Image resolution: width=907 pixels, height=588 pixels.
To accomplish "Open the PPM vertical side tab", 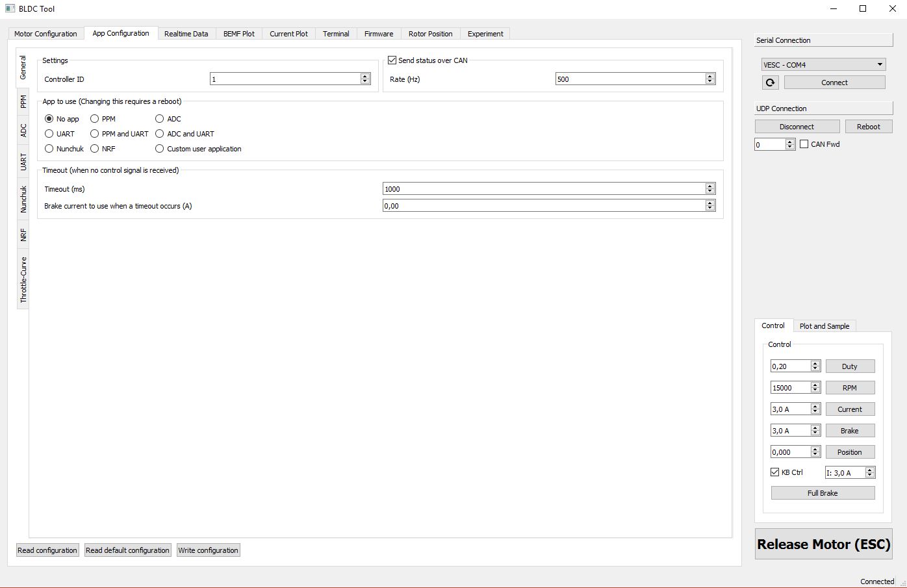I will point(23,101).
